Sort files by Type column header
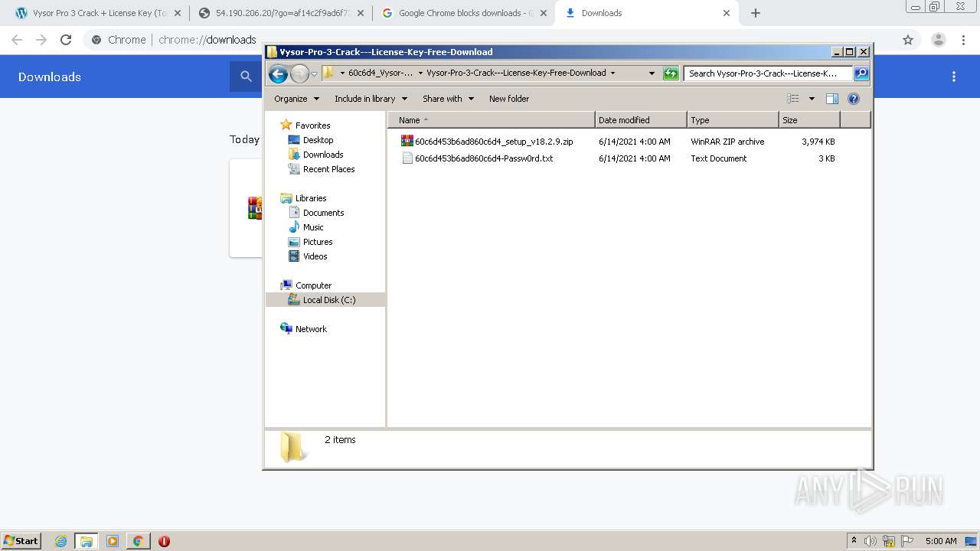 pos(733,120)
